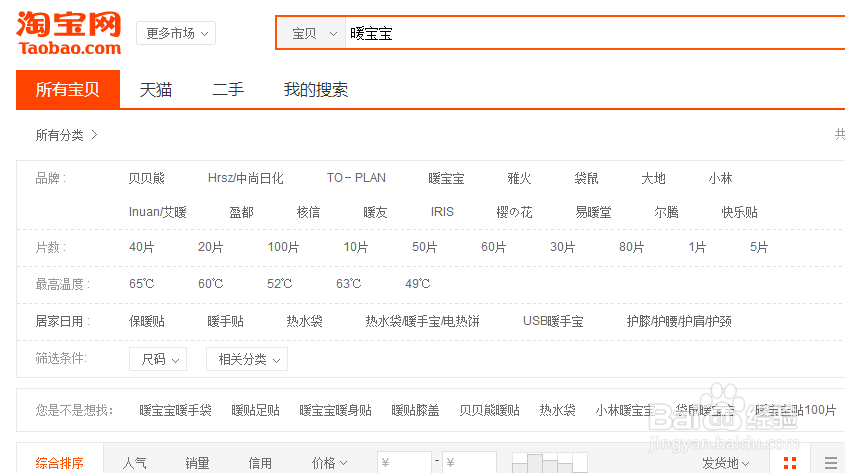
Task: Select 20片 piece count
Action: coord(211,247)
